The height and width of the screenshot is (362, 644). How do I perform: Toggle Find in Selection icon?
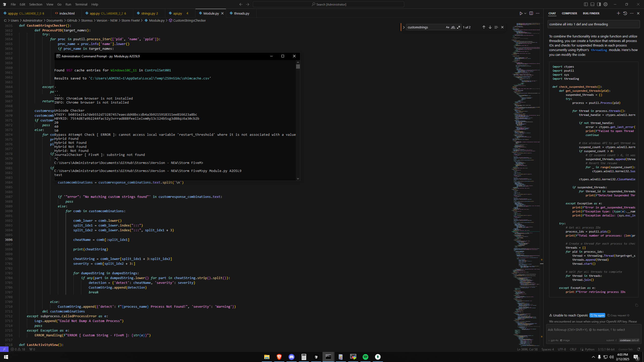tap(496, 27)
